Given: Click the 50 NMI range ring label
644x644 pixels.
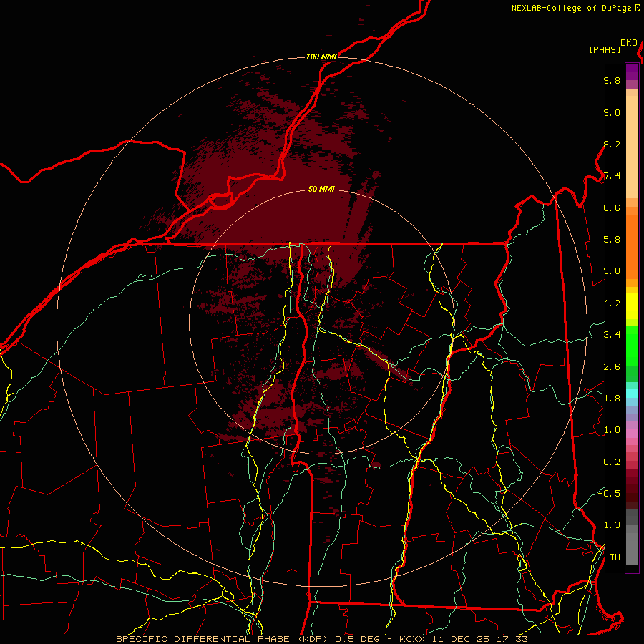Looking at the screenshot, I should (321, 189).
